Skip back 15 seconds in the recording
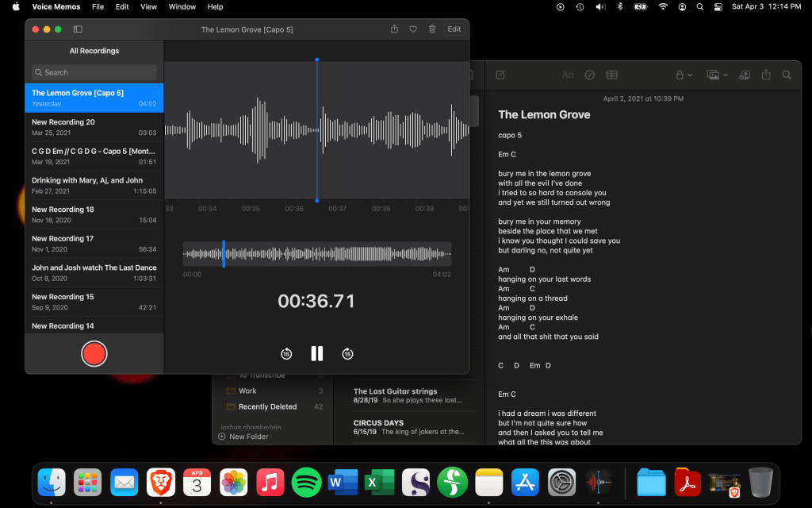The height and width of the screenshot is (508, 812). [x=286, y=354]
